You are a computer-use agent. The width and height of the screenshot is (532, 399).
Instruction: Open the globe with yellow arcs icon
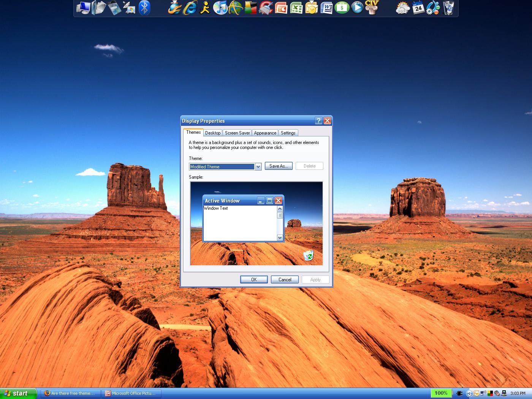coord(235,8)
